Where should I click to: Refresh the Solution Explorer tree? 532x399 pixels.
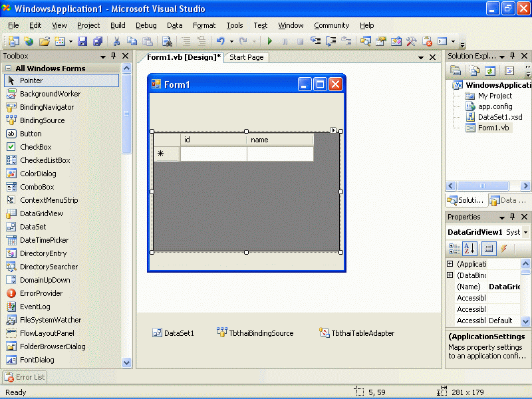[x=489, y=70]
